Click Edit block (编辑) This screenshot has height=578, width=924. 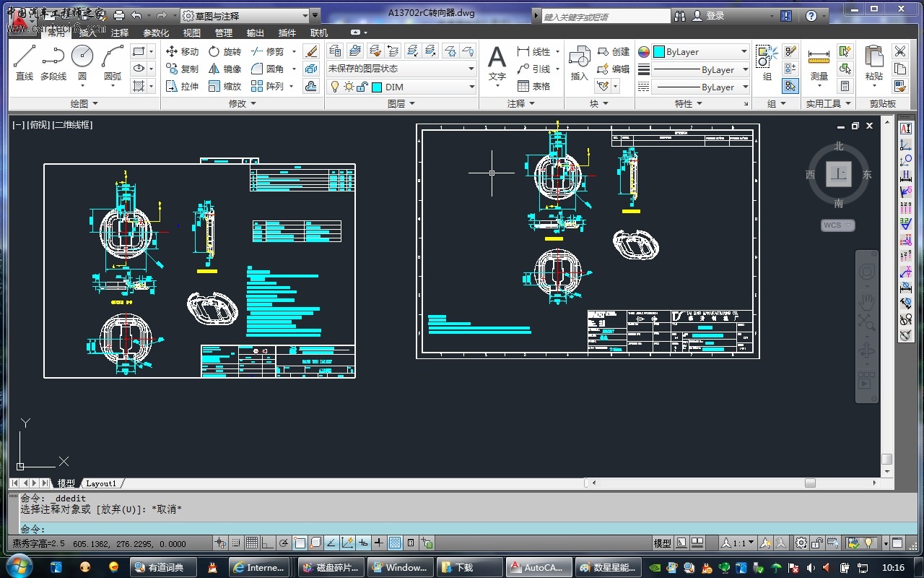click(614, 69)
